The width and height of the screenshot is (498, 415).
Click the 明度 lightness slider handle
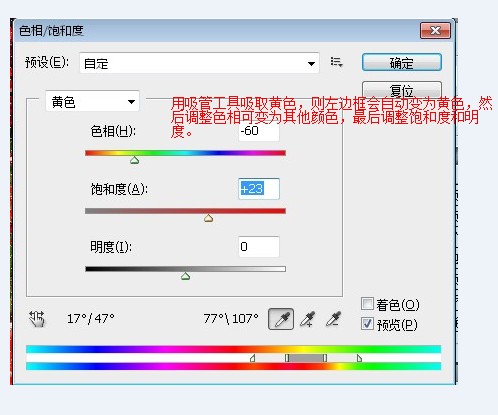tap(185, 276)
